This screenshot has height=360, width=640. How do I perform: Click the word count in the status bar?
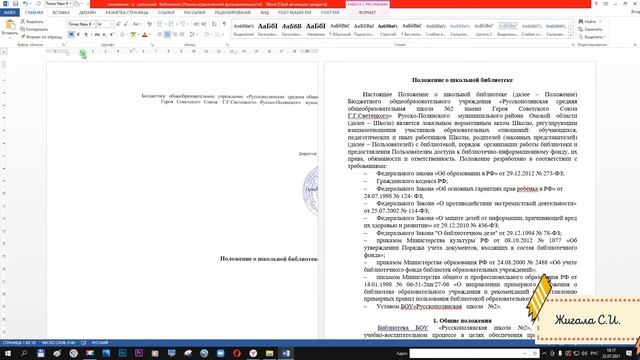tap(58, 343)
